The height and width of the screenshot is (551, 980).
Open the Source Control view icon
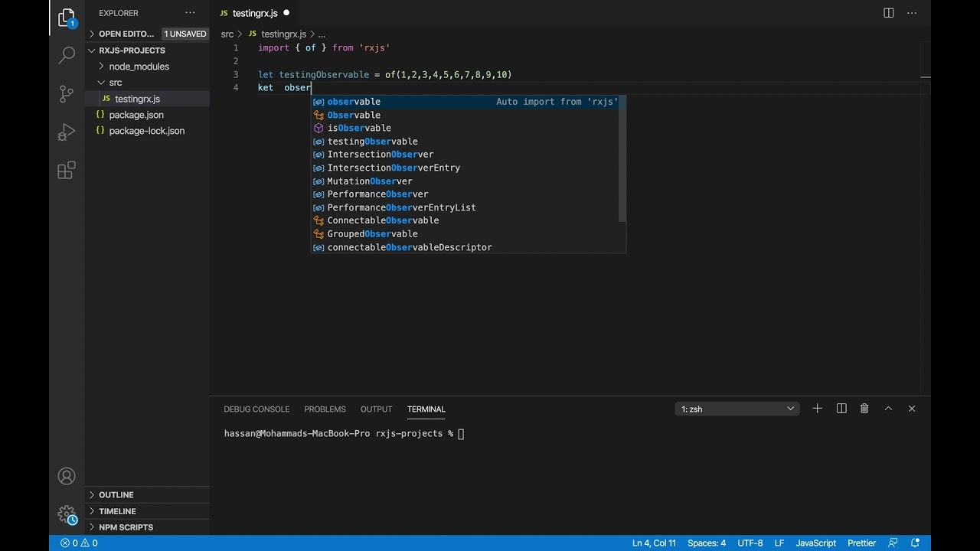point(67,94)
